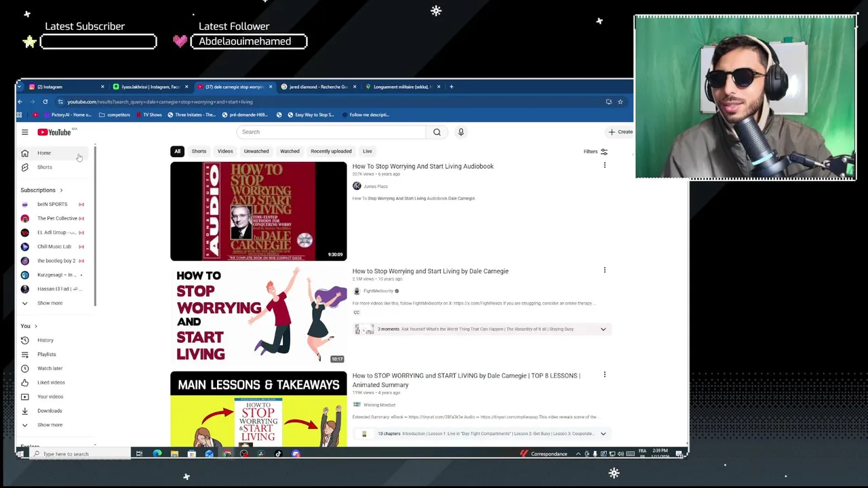Open the Kurzgesagt channel subscription
The height and width of the screenshot is (488, 868).
[x=52, y=275]
